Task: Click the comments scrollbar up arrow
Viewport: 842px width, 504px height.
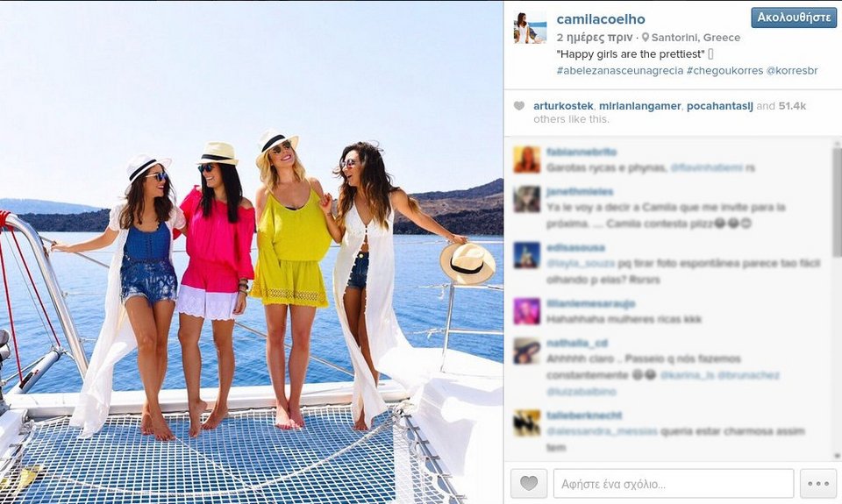Action: point(837,145)
